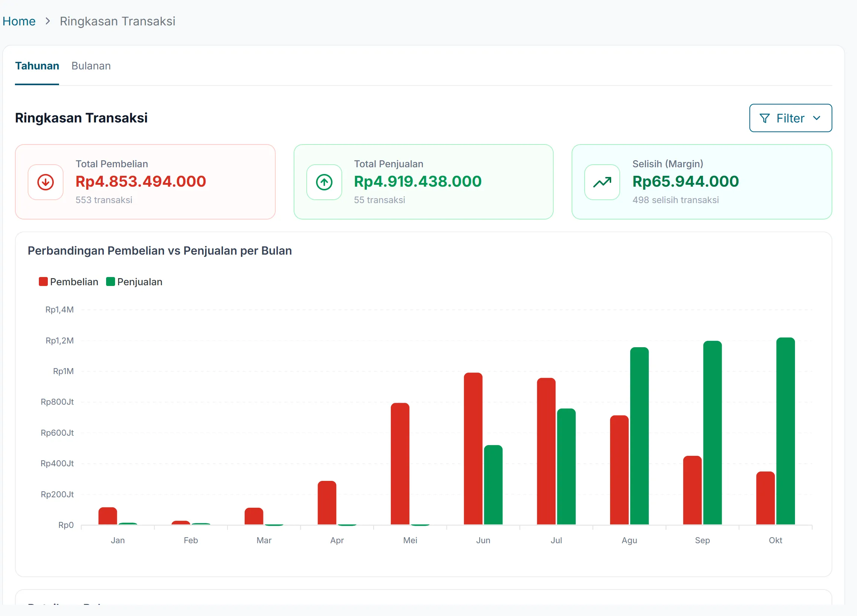The image size is (857, 616).
Task: Click the red Pembelian bar for Jan
Action: 108,516
